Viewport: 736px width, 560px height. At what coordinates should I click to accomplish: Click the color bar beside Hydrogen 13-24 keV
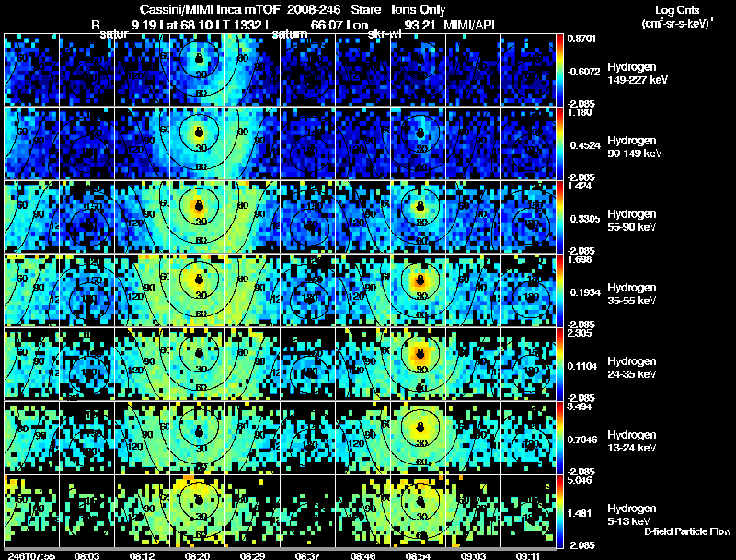pos(559,438)
